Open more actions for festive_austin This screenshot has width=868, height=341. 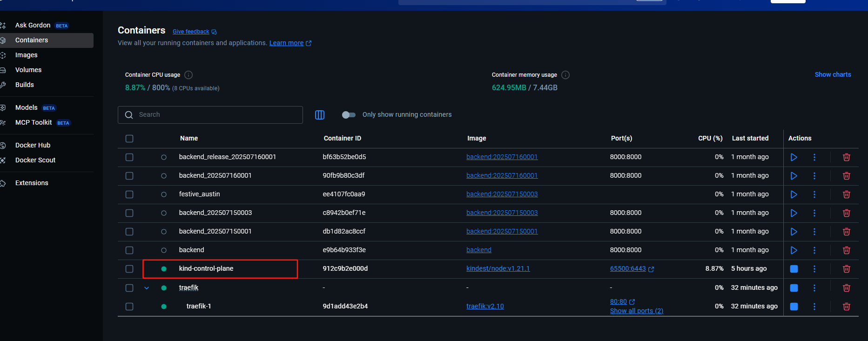coord(814,194)
